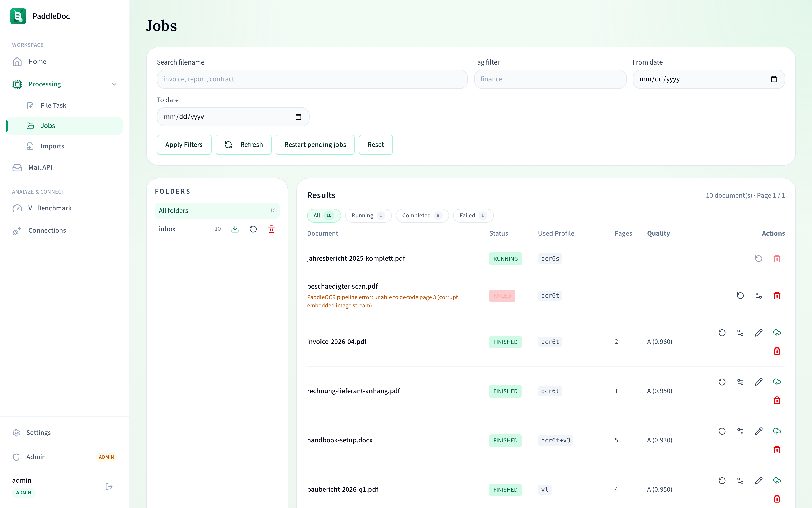The image size is (812, 508).
Task: Switch to the All results tab
Action: [x=324, y=216]
